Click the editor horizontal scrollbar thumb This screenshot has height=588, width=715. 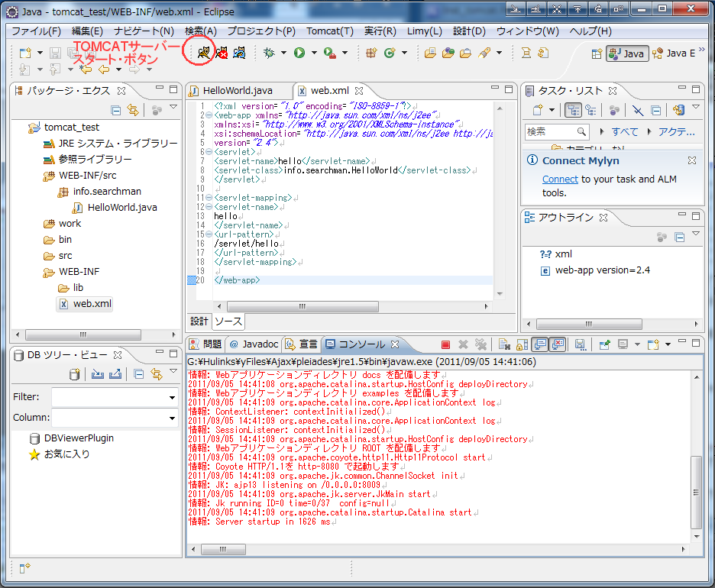point(302,306)
